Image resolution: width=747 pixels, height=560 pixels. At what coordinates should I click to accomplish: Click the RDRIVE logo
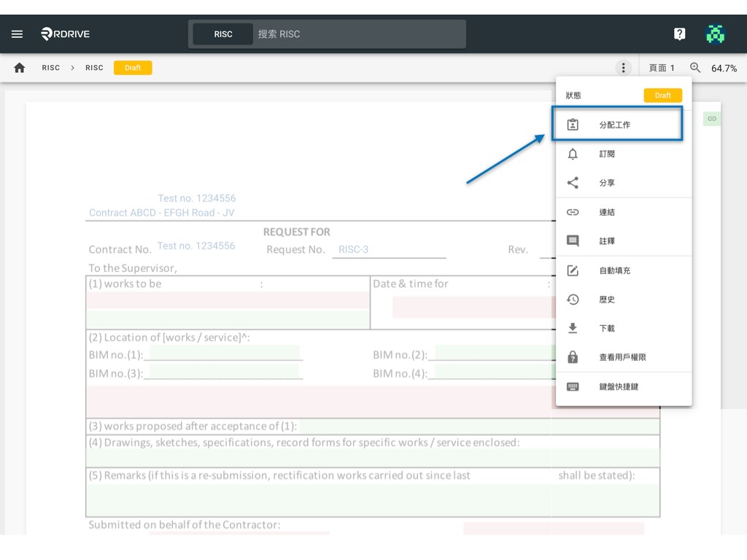[65, 34]
